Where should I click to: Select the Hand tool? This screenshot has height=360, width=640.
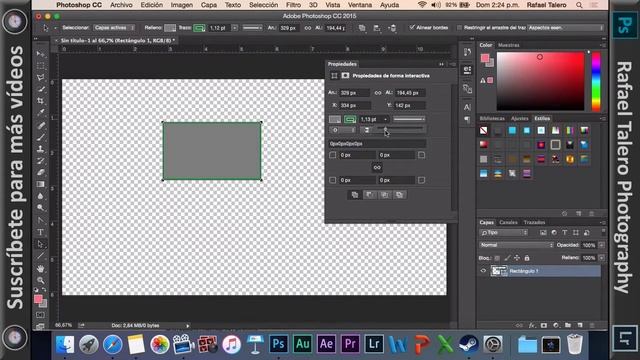[x=40, y=269]
